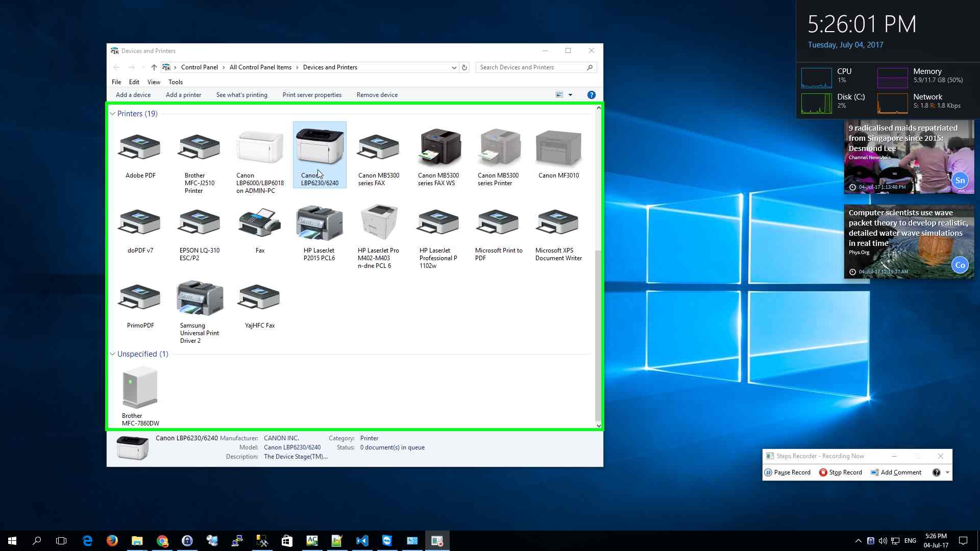Open the Tools menu

tap(175, 82)
